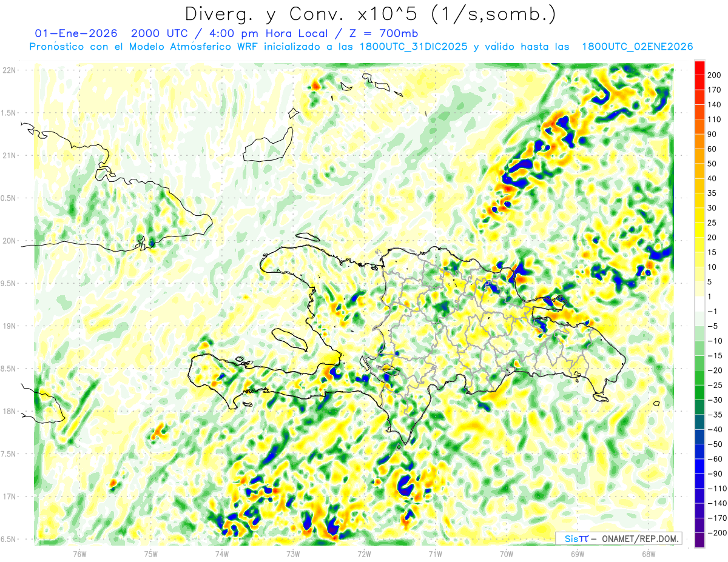Click the "-110" color bar label

717,489
